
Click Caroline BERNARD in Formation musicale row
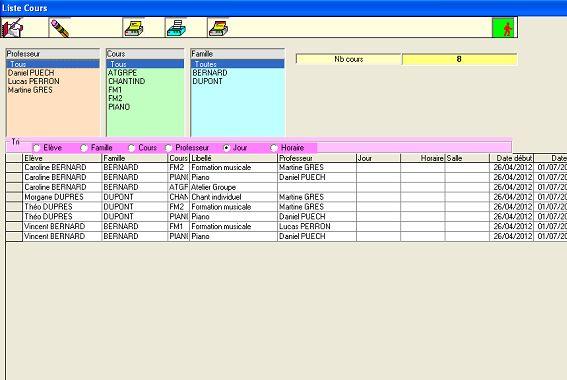pyautogui.click(x=62, y=167)
